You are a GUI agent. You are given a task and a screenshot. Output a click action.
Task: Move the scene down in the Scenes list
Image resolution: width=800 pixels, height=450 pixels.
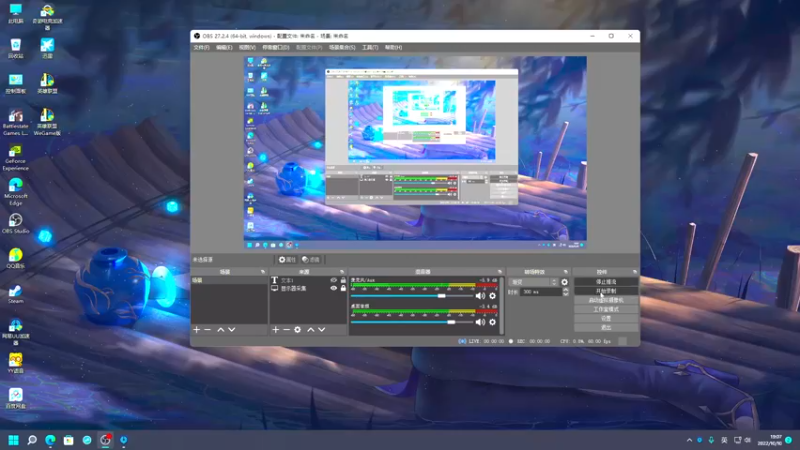pos(232,330)
